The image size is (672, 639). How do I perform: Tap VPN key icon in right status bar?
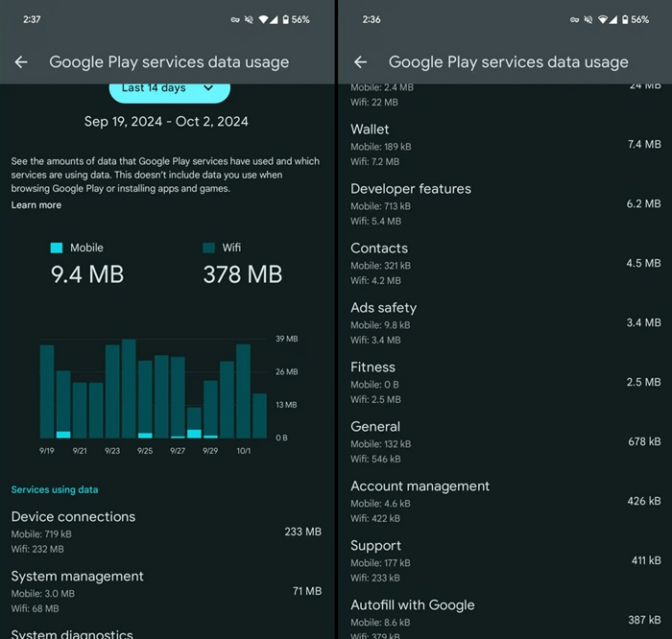tap(574, 20)
